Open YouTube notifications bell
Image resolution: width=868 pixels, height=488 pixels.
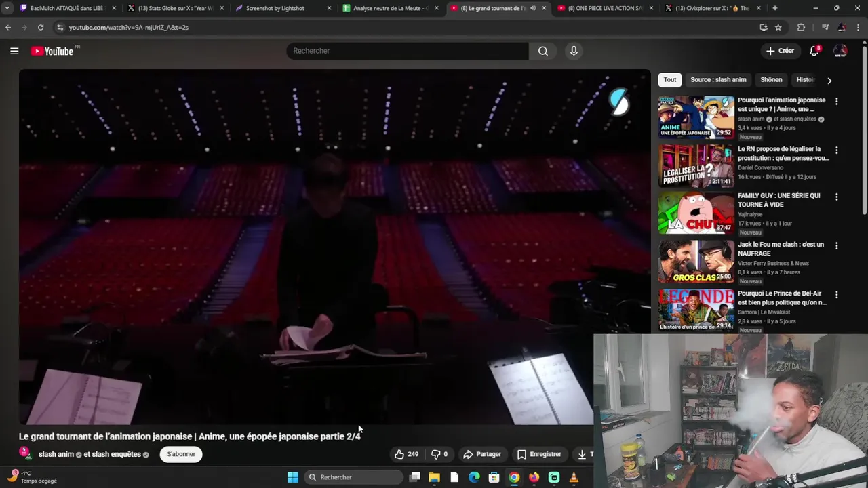[x=814, y=51]
